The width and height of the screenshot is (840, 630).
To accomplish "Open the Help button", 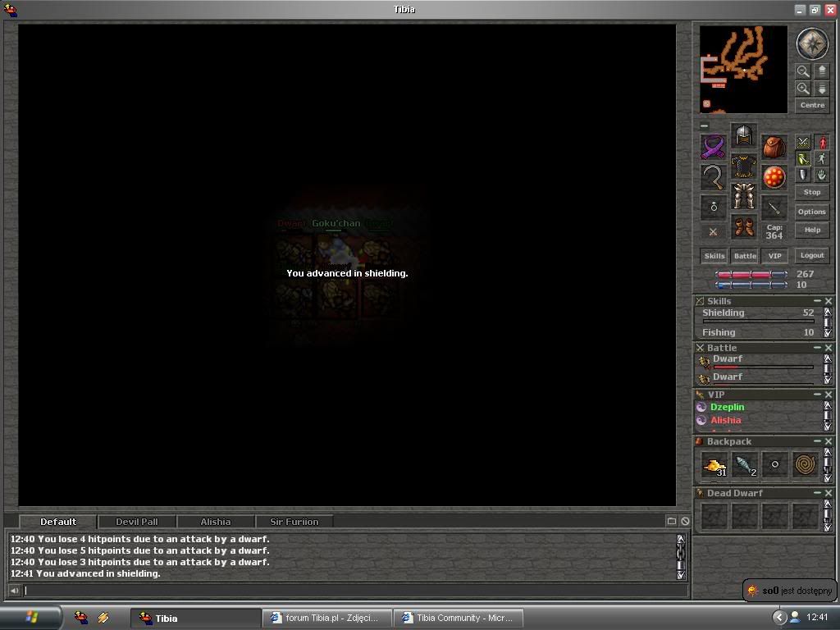I will click(x=812, y=231).
